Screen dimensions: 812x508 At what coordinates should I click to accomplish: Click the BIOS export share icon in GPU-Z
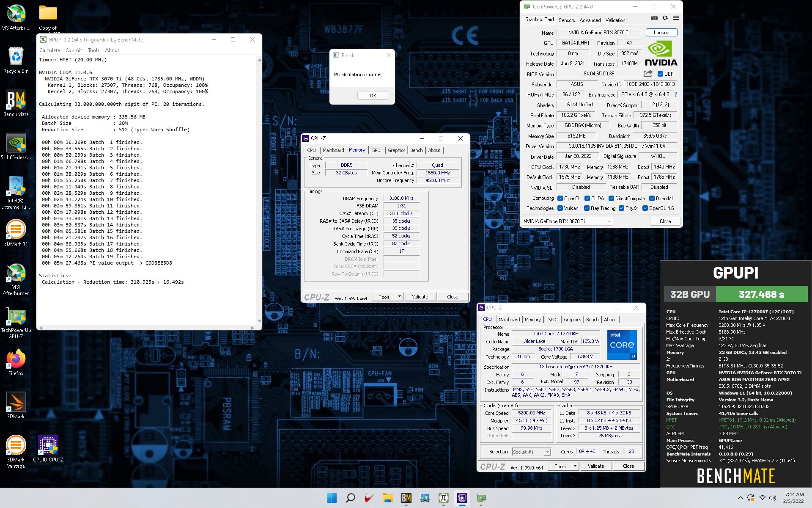pos(648,74)
